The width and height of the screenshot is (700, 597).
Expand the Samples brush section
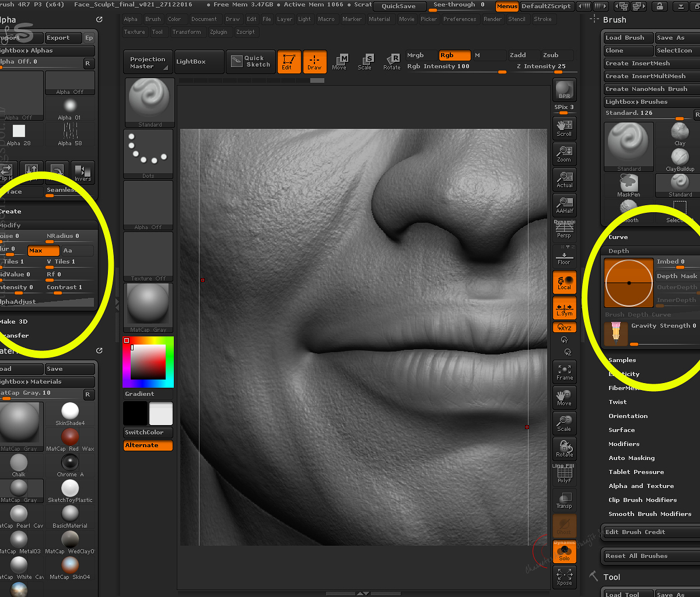coord(622,360)
